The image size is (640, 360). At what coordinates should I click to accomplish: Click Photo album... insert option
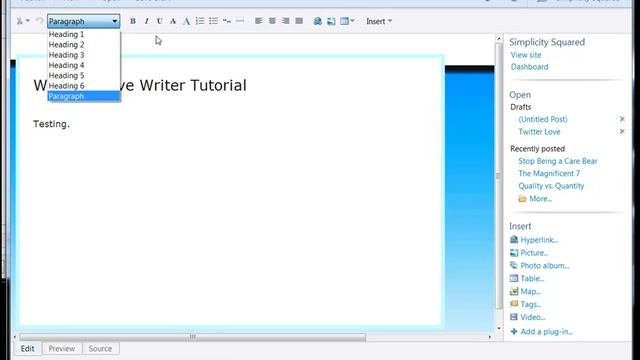click(544, 266)
